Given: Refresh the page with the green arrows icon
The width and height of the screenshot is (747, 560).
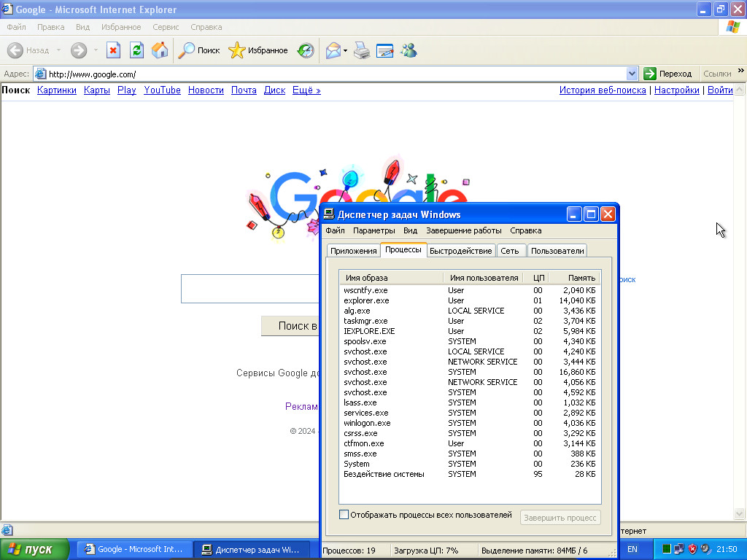Looking at the screenshot, I should point(136,50).
